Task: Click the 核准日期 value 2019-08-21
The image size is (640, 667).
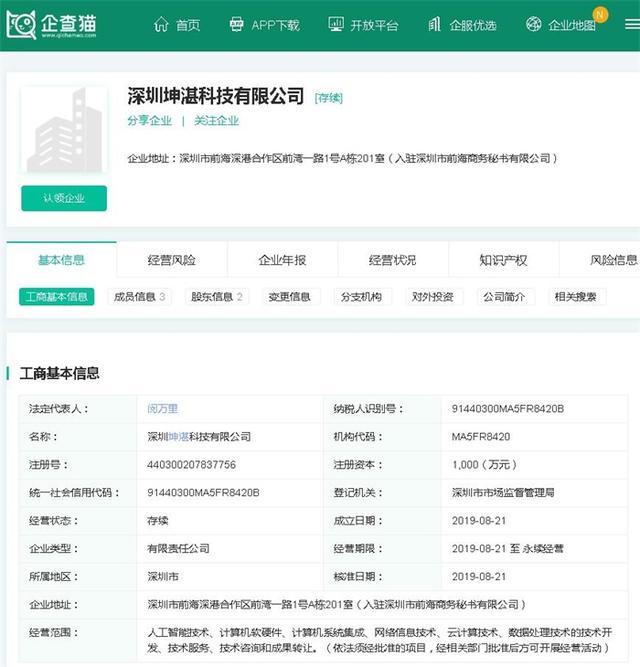Action: tap(479, 577)
